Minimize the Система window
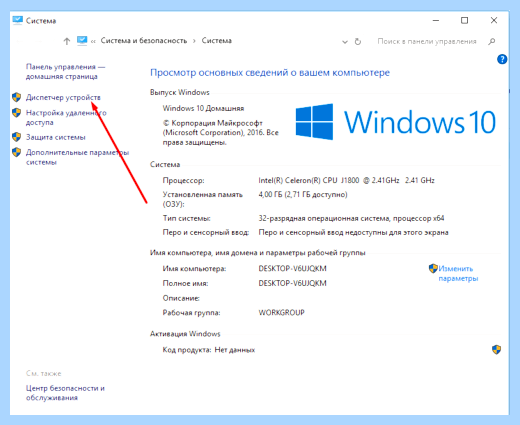The height and width of the screenshot is (425, 520). (x=436, y=21)
